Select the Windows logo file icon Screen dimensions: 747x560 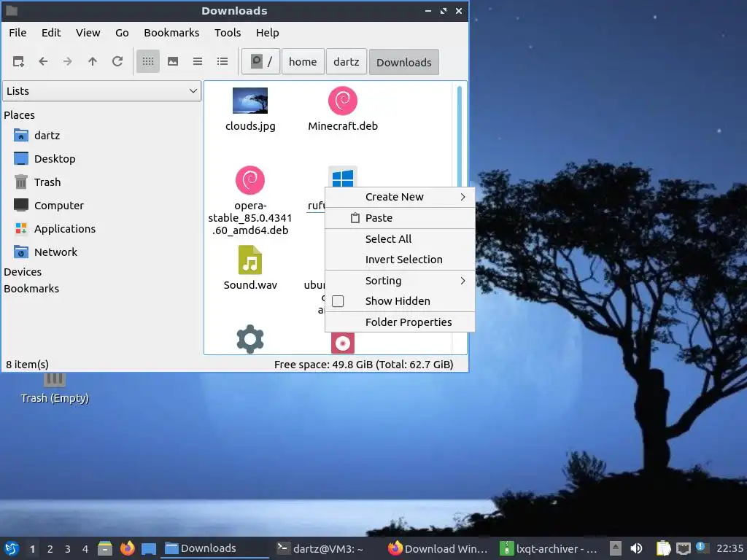pos(343,177)
